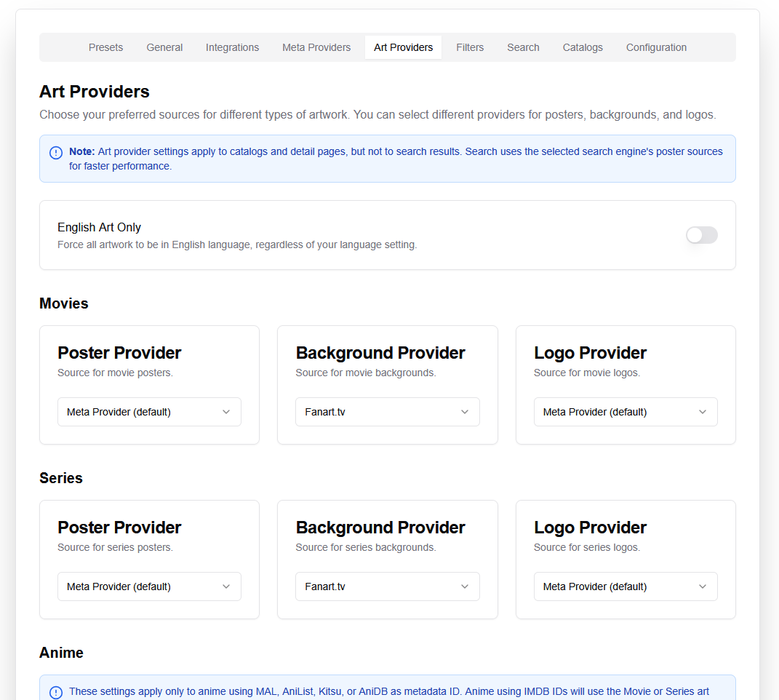
Task: Open Series Logo Provider dropdown
Action: coord(625,586)
